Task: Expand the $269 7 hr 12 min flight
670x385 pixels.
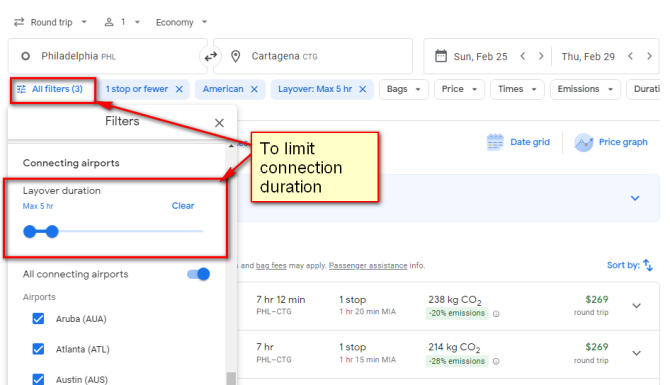Action: [x=637, y=306]
